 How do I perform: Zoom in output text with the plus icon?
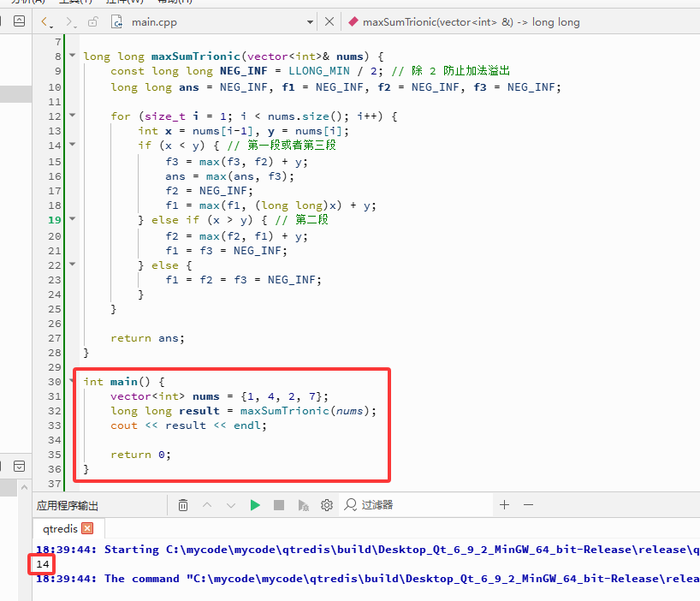coord(505,504)
